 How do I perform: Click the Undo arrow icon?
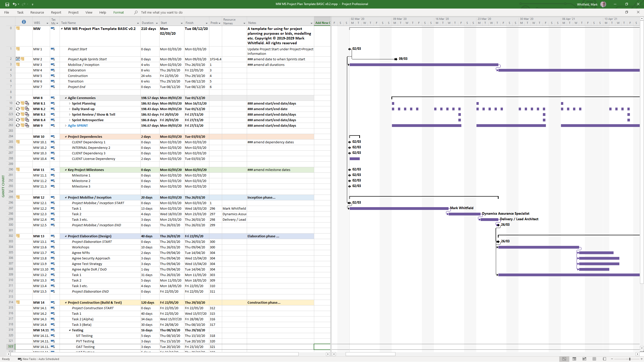click(14, 4)
